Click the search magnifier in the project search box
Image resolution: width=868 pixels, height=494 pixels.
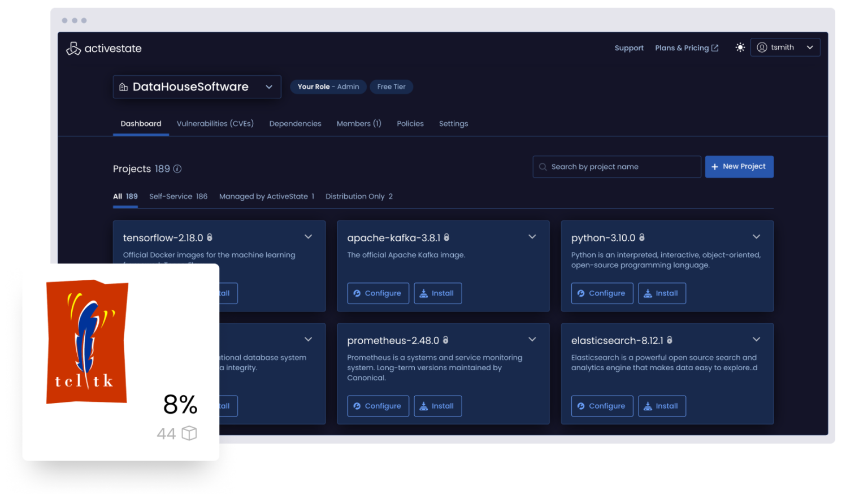(542, 167)
